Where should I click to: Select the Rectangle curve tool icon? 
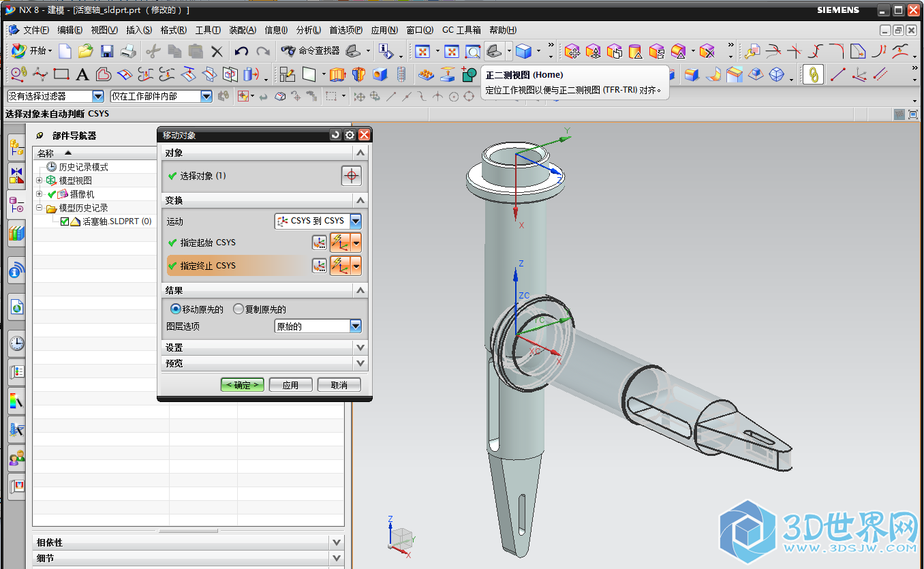pos(61,74)
